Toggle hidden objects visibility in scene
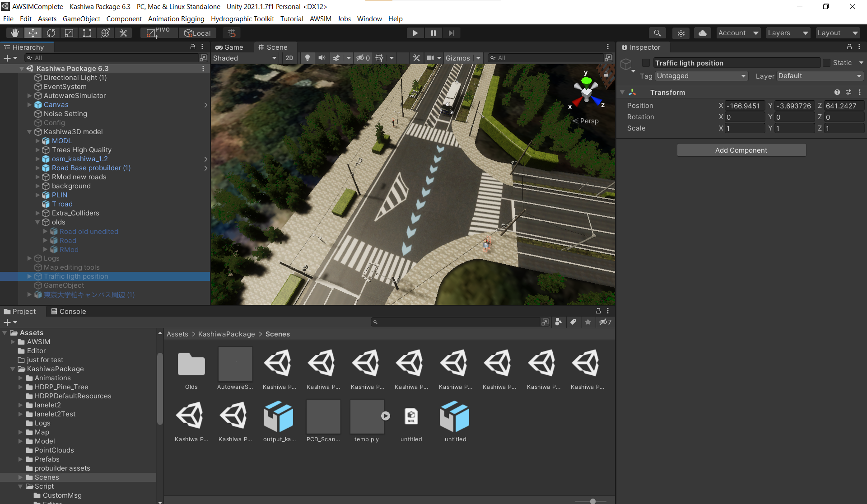Screen dimensions: 867x504 tap(363, 58)
